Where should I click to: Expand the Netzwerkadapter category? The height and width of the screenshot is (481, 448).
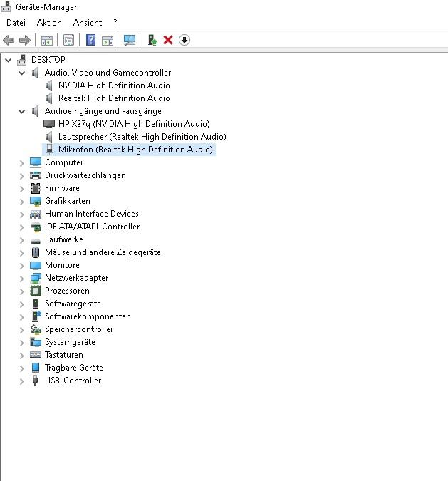(x=21, y=279)
